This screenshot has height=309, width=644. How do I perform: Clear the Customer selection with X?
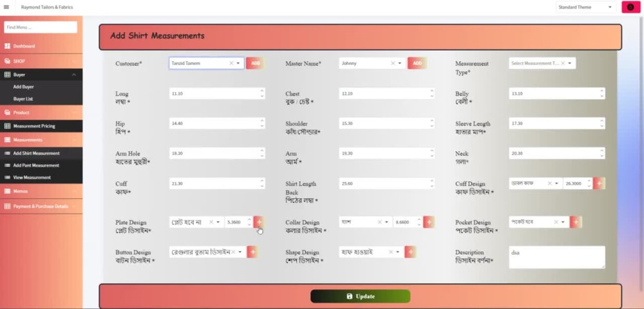tap(231, 63)
